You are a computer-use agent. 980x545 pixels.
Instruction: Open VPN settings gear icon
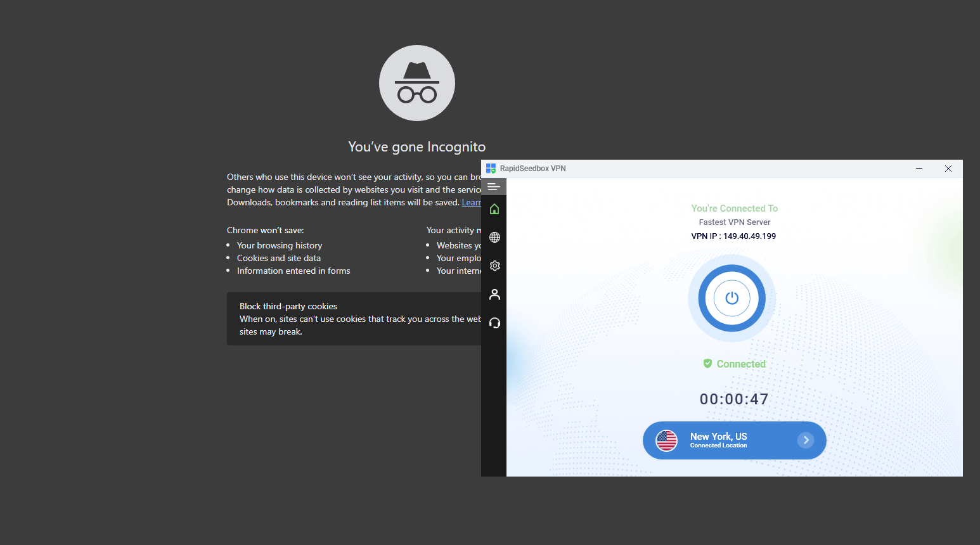click(x=494, y=266)
